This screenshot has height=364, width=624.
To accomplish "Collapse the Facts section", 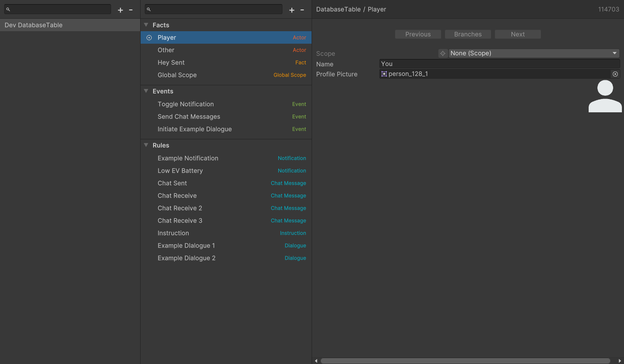I will coord(146,25).
